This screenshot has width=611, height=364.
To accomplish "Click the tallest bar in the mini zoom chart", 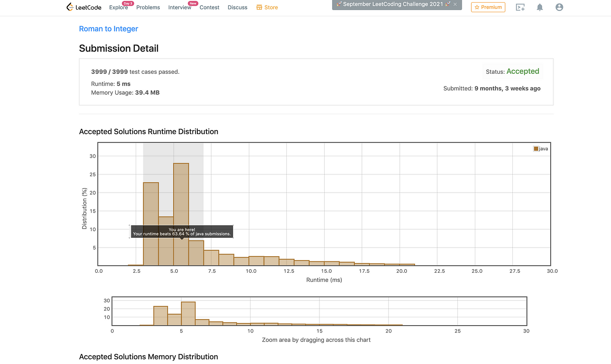I will (x=188, y=313).
